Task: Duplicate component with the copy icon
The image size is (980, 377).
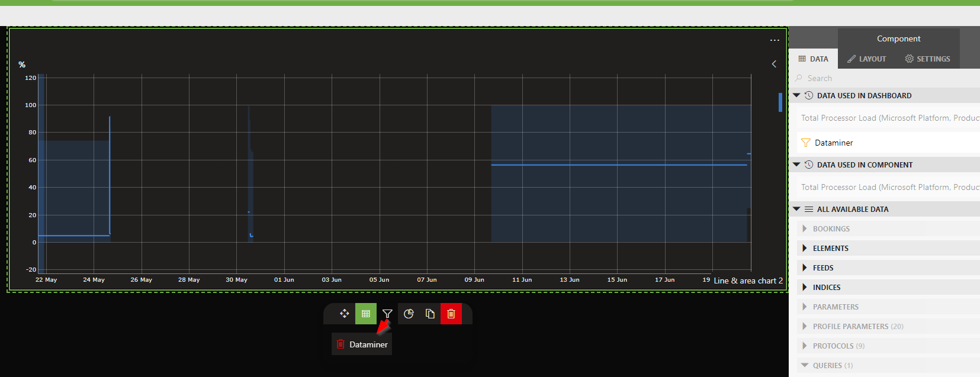Action: point(430,314)
